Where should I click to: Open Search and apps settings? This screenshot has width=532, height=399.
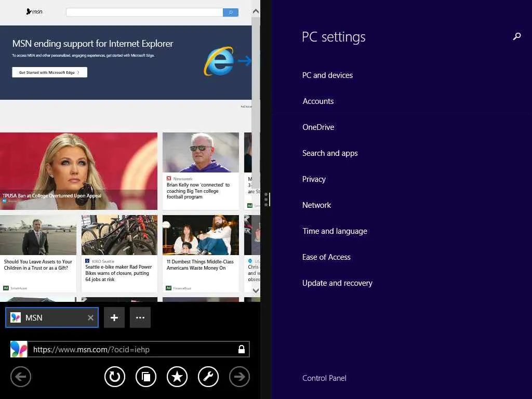pos(330,153)
